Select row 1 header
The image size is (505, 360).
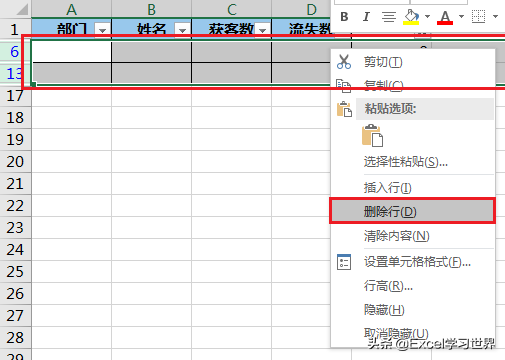click(15, 29)
